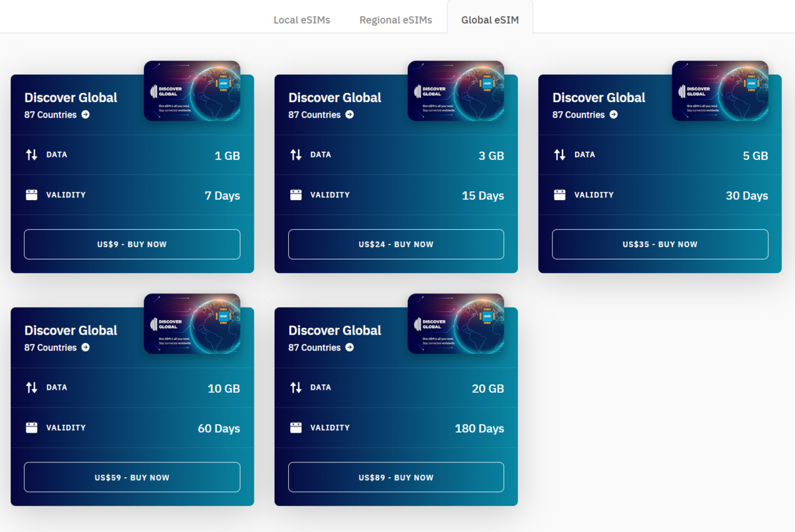Viewport: 795px width, 532px height.
Task: Click the US$59 Buy Now button
Action: point(132,476)
